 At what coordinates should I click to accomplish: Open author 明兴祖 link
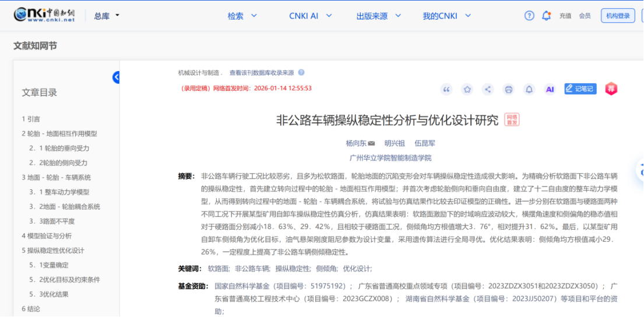pos(395,143)
